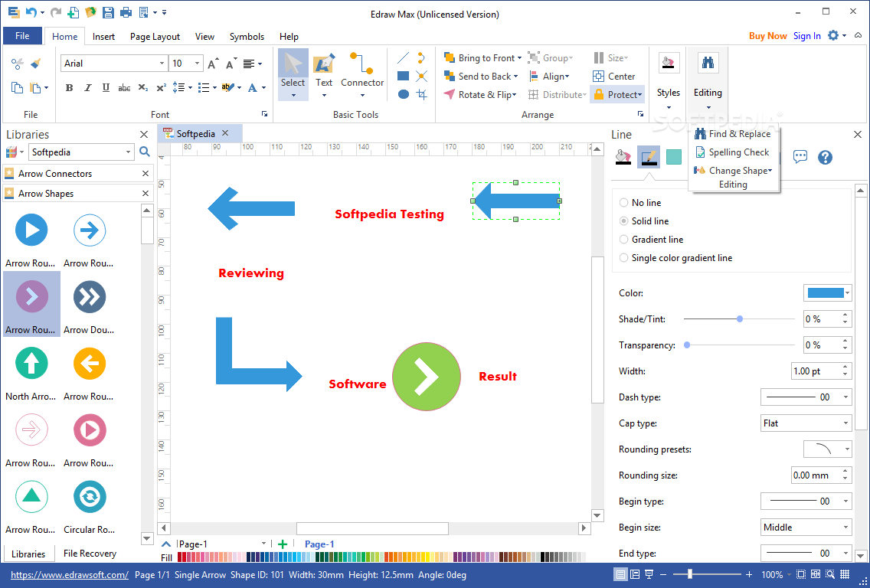Open the File Recovery tab
Viewport: 870px width, 588px height.
tap(90, 553)
